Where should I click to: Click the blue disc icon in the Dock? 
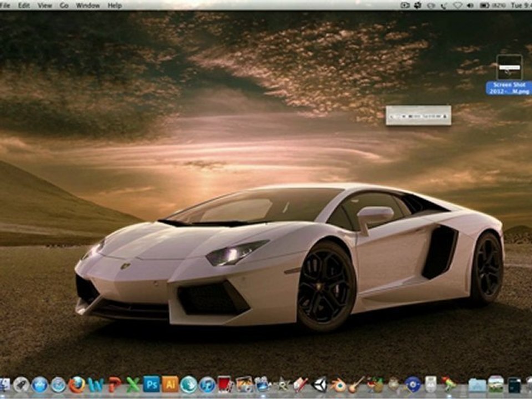click(412, 385)
